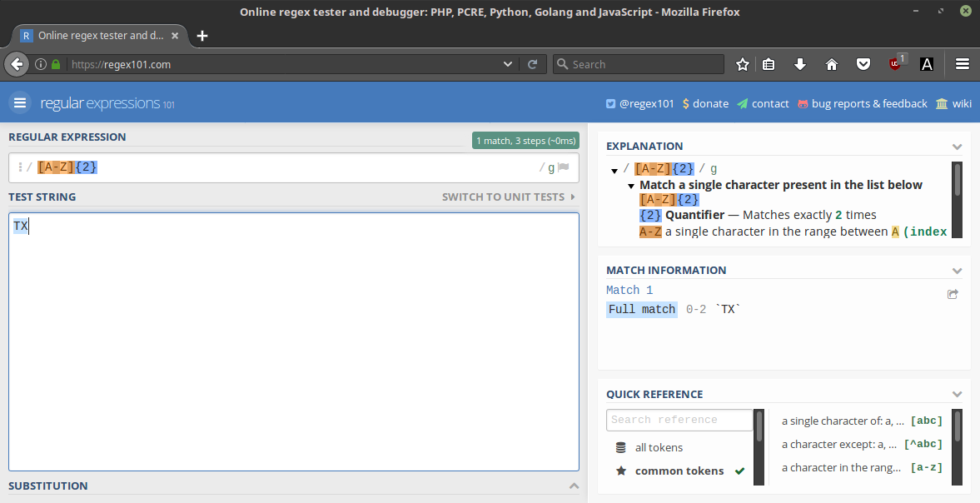Bookmark this page with the star icon
The width and height of the screenshot is (980, 503).
click(x=743, y=64)
